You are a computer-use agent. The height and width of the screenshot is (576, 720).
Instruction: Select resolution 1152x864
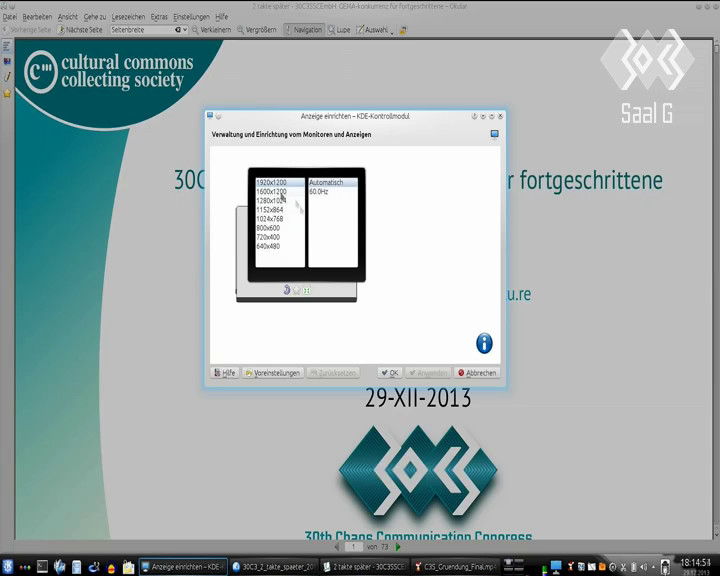pos(280,210)
